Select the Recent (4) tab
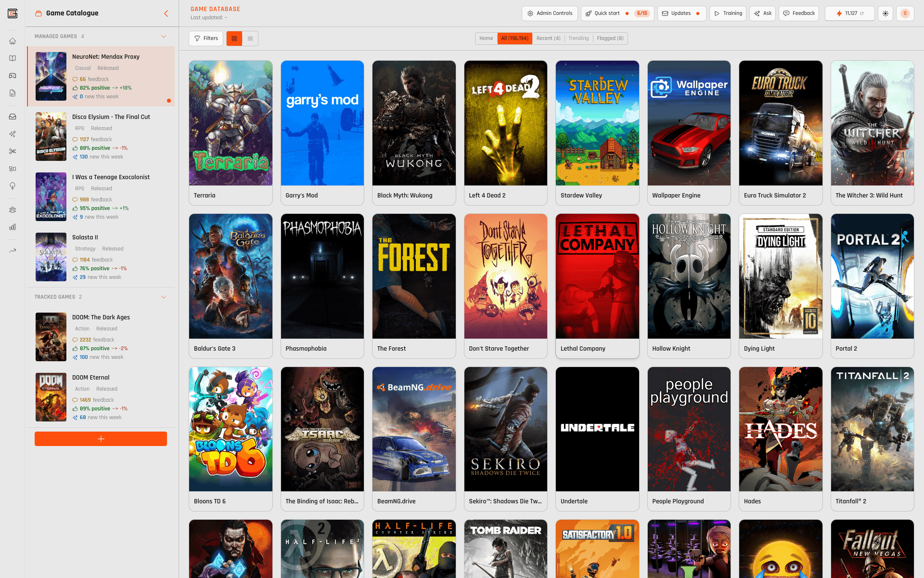Image resolution: width=924 pixels, height=578 pixels. click(x=548, y=39)
